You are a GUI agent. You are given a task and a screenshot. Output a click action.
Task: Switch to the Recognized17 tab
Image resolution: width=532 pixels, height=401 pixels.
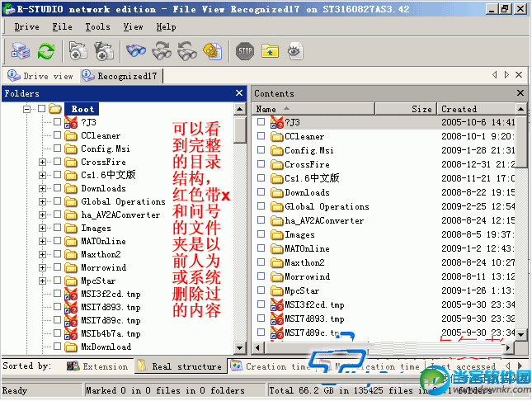pos(121,76)
